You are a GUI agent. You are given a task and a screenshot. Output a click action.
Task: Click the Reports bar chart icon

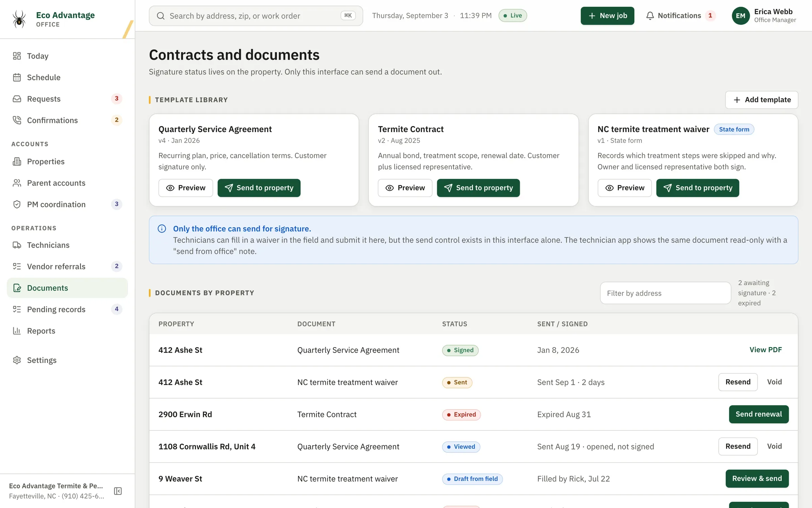[17, 331]
